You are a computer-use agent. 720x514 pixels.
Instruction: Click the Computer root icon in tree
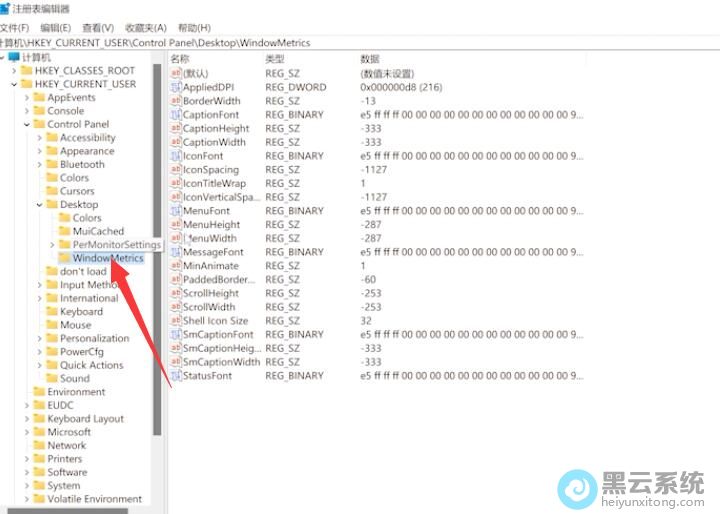coord(13,57)
